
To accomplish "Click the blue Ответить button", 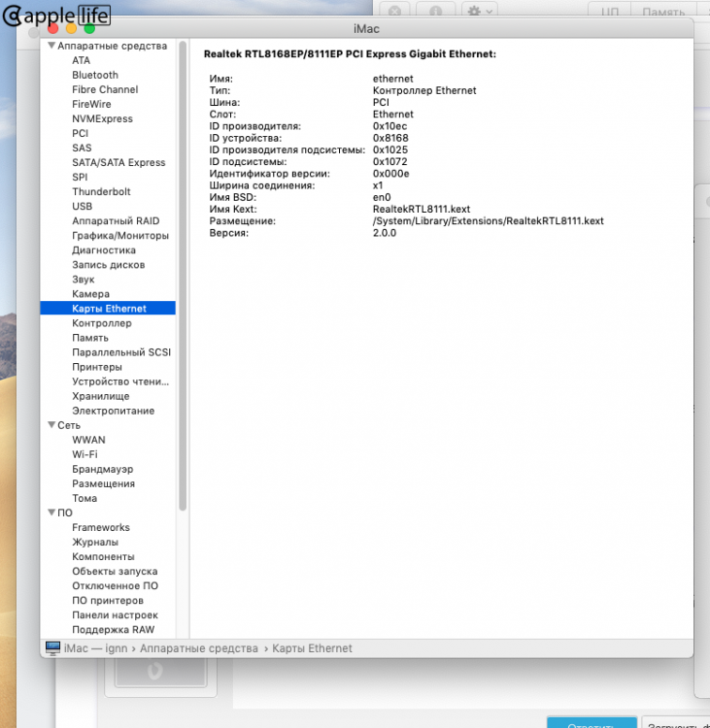I will click(592, 722).
